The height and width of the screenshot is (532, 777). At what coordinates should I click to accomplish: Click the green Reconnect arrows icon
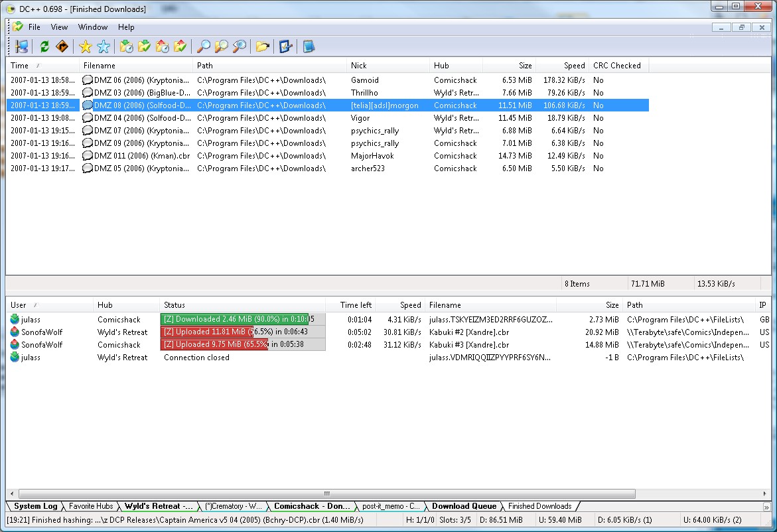(44, 46)
